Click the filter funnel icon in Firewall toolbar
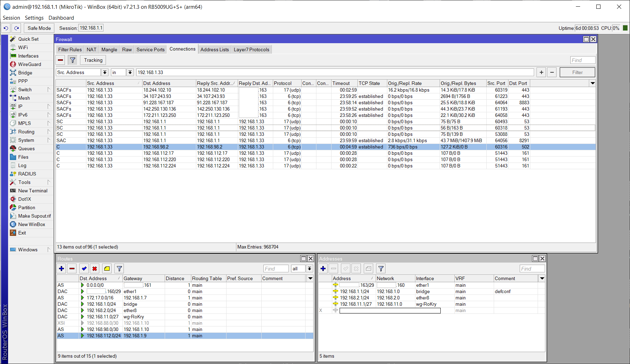The width and height of the screenshot is (630, 364). pos(73,60)
